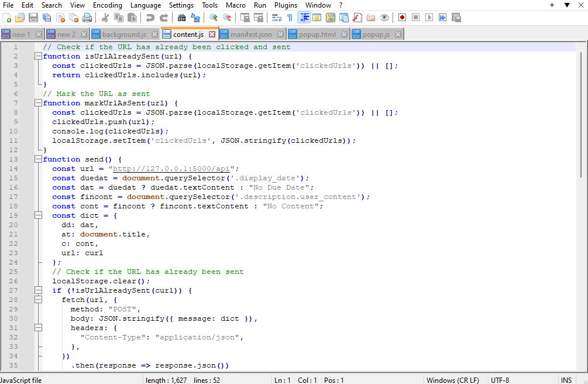Click the Copy toolbar icon
This screenshot has height=384, width=588.
pyautogui.click(x=119, y=18)
